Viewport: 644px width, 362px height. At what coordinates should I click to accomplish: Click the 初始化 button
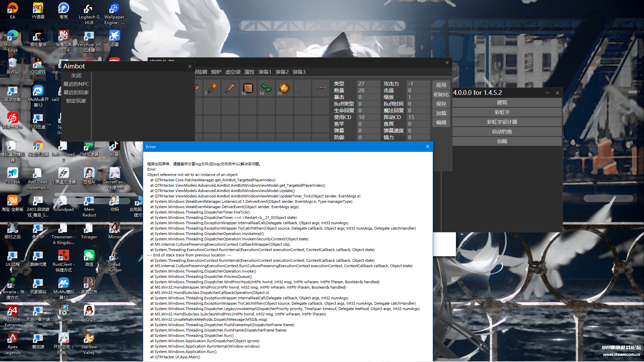coord(441,94)
